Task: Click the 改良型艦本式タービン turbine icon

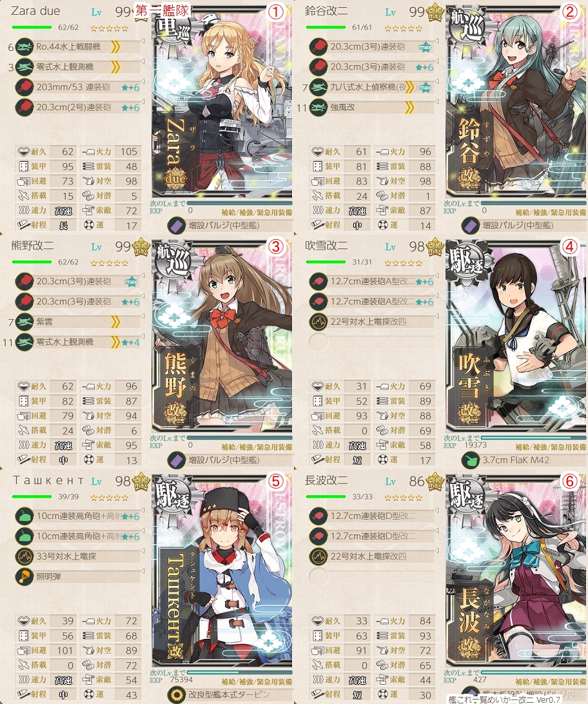Action: [x=177, y=694]
